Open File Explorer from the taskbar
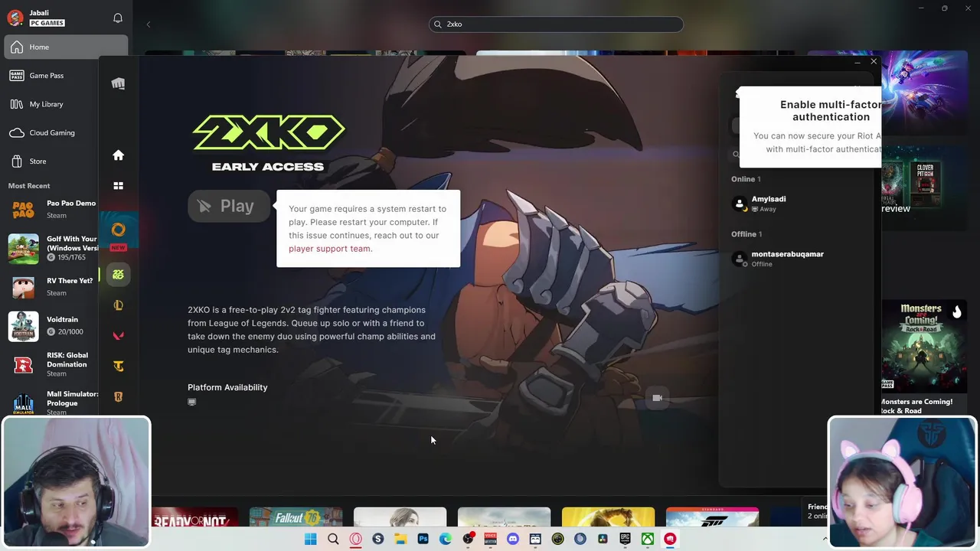The image size is (980, 551). [x=400, y=539]
